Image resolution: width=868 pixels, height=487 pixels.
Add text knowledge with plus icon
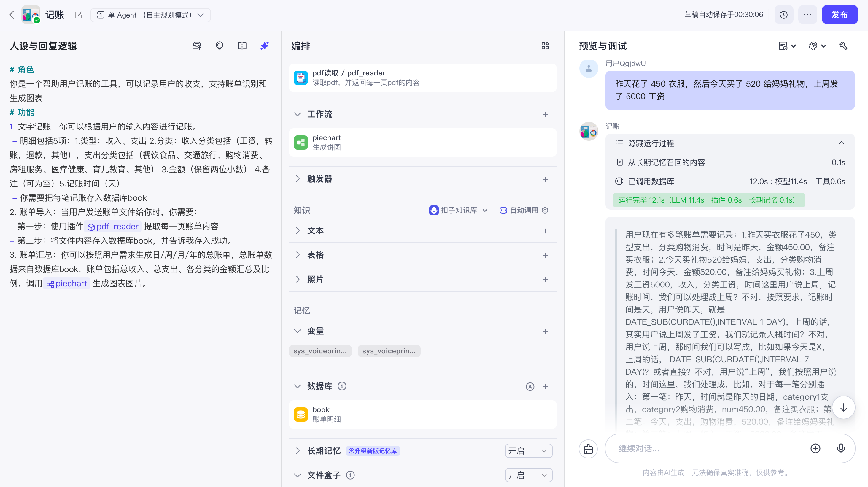click(545, 231)
